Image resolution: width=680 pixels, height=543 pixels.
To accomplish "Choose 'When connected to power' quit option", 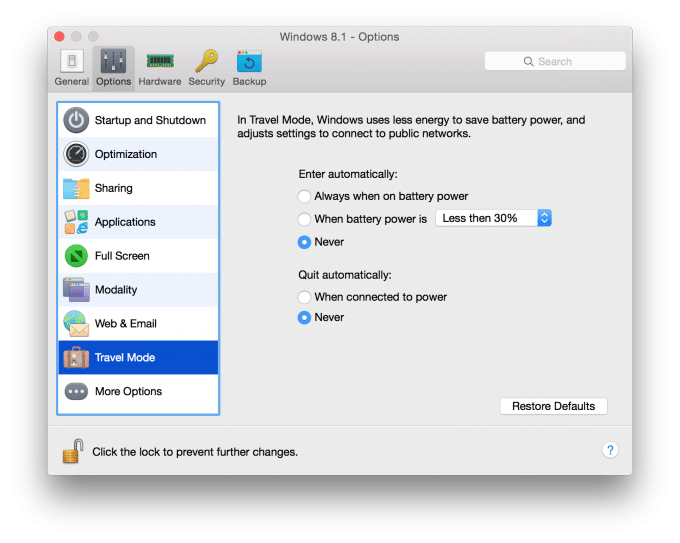I will click(x=304, y=297).
